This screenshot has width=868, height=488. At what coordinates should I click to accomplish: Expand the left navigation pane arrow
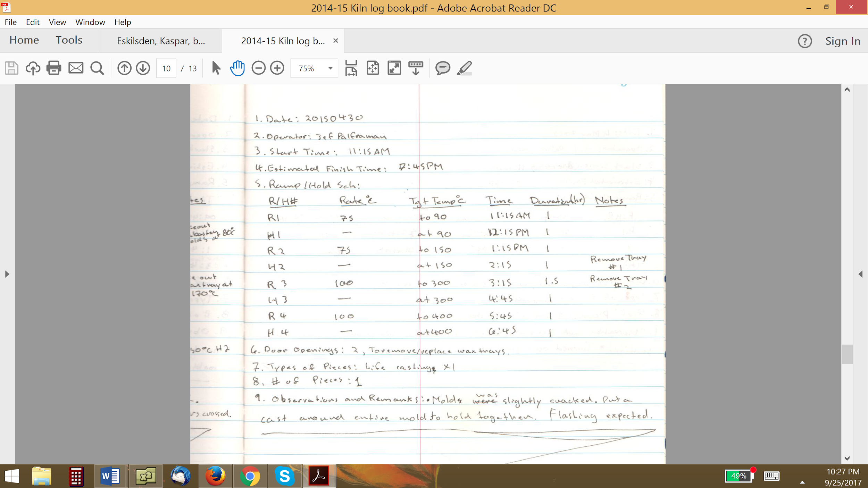[x=7, y=274]
